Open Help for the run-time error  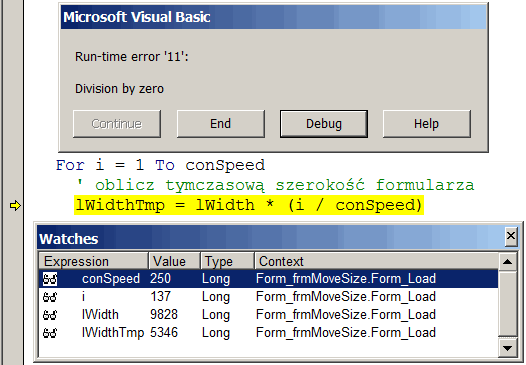[426, 124]
